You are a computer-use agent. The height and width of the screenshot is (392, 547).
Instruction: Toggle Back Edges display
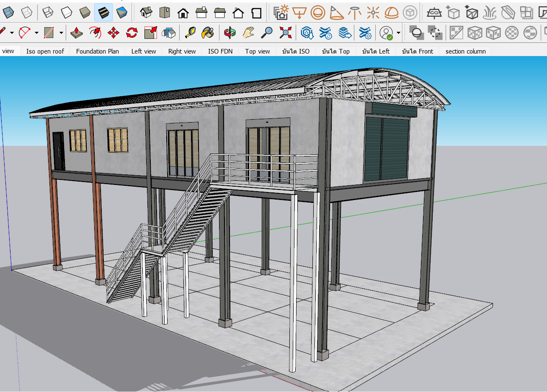pyautogui.click(x=27, y=13)
